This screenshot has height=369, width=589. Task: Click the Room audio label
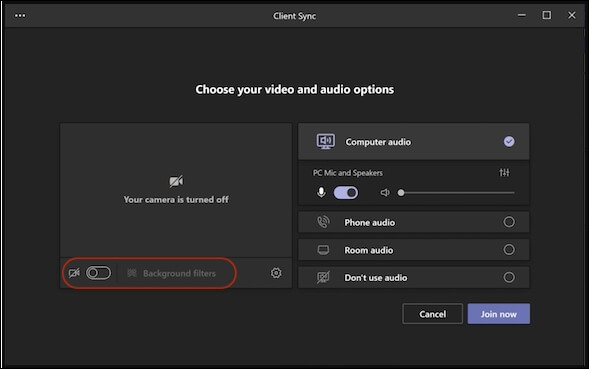point(369,250)
